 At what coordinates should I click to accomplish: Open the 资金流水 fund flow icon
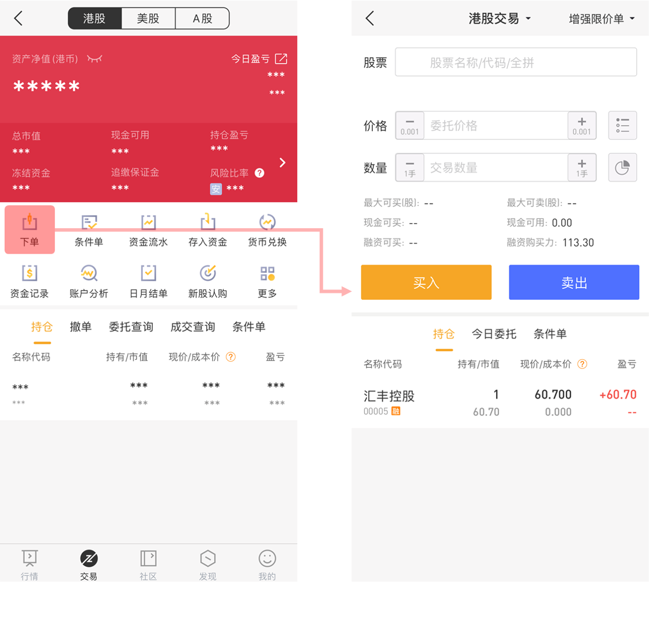click(x=148, y=229)
